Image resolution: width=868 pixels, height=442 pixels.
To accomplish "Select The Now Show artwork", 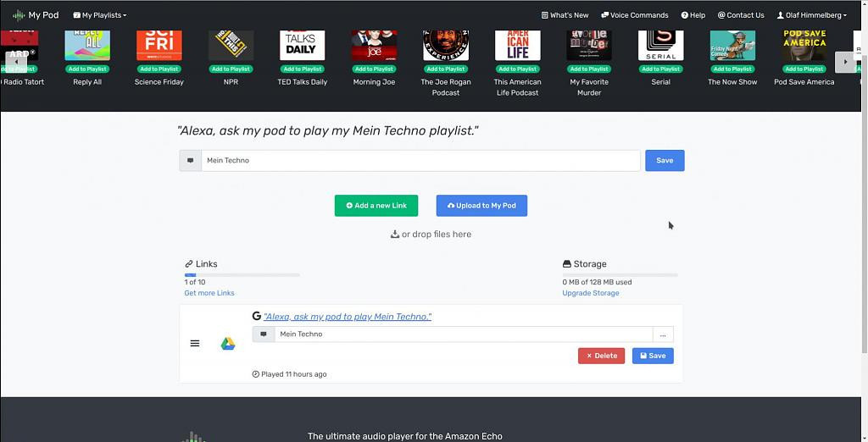I will (x=732, y=46).
